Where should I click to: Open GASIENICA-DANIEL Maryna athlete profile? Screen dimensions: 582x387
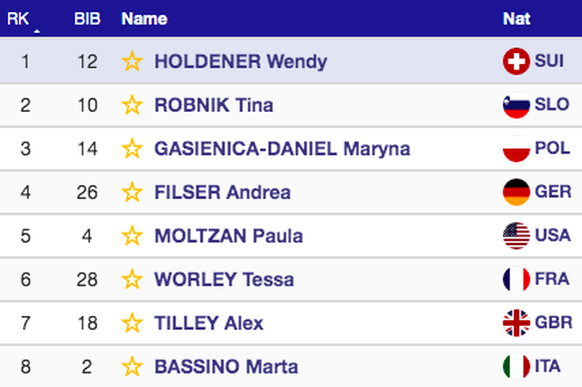[282, 149]
